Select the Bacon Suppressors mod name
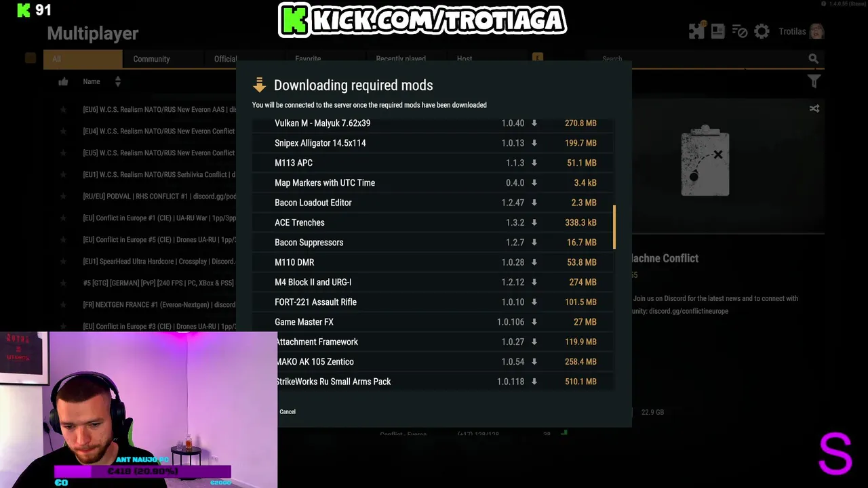This screenshot has width=868, height=488. coord(309,243)
